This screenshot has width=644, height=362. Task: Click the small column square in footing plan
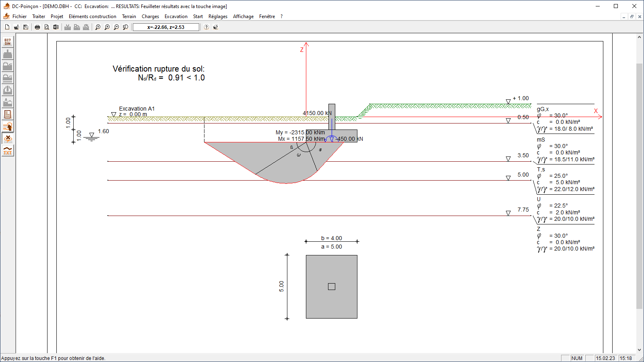click(x=332, y=287)
